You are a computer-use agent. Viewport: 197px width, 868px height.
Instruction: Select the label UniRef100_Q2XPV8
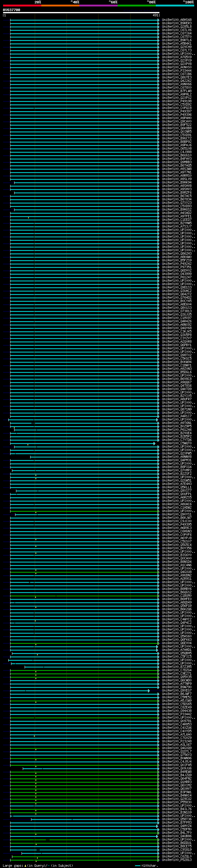tap(177, 64)
